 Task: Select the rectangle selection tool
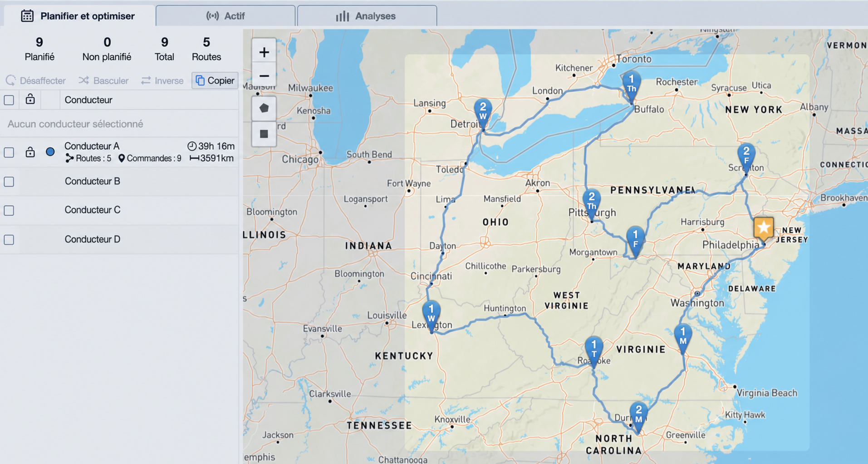coord(264,134)
